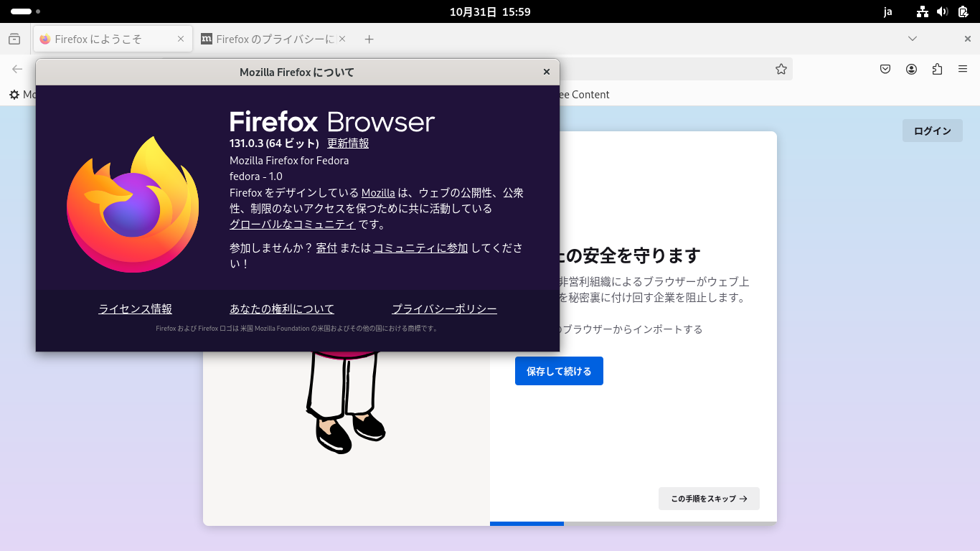Open the コミュニティに参加 link
980x551 pixels.
420,248
